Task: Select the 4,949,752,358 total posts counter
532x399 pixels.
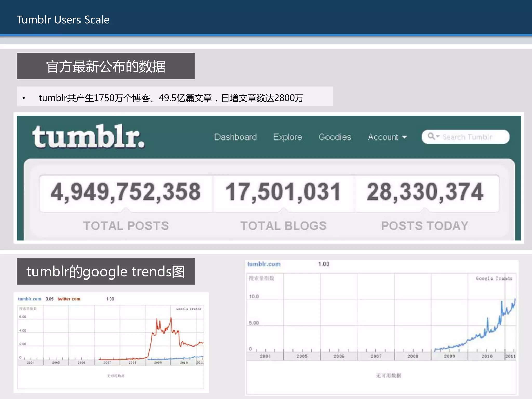Action: tap(125, 192)
